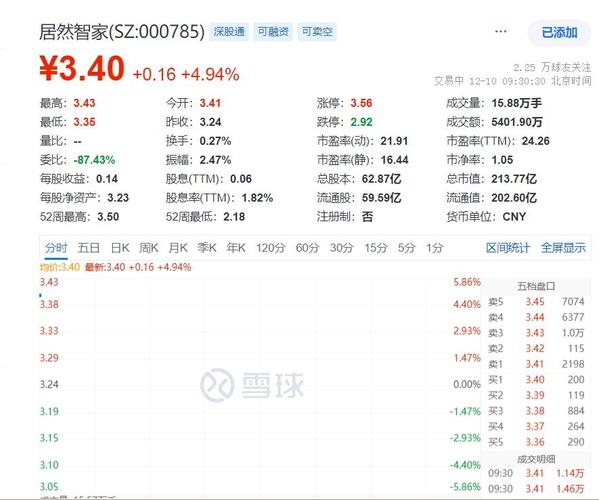The image size is (599, 500).
Task: Click the 换手 value 0.27%
Action: [x=215, y=141]
